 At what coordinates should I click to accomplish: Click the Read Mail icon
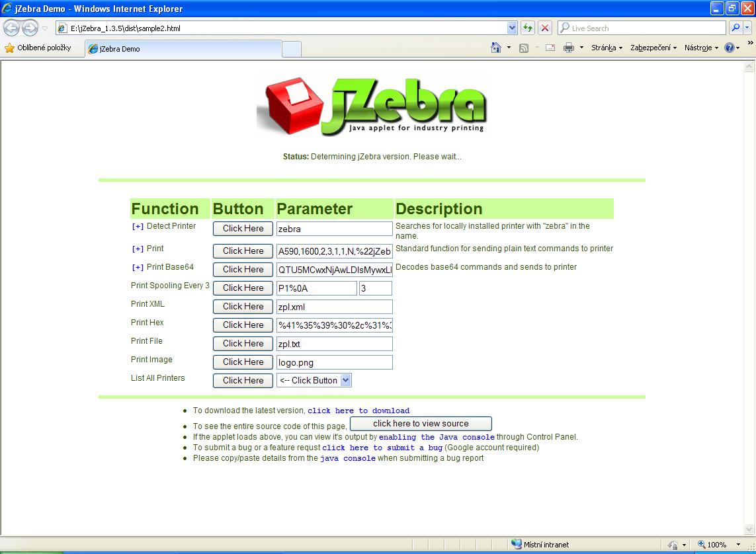550,48
